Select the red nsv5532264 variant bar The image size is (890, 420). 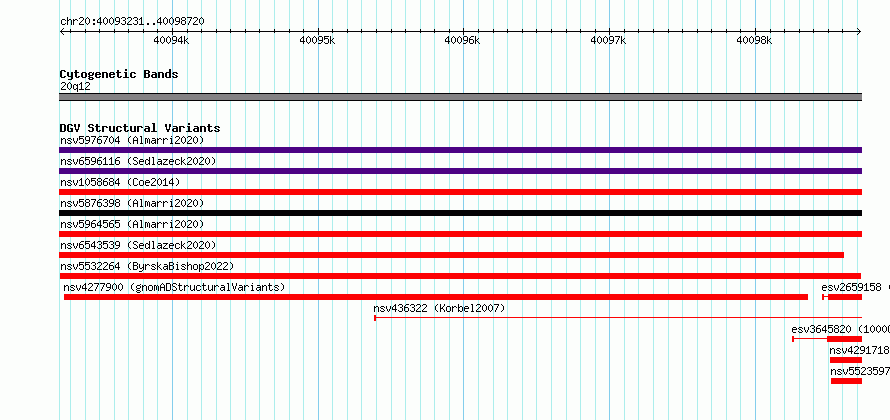(x=460, y=276)
